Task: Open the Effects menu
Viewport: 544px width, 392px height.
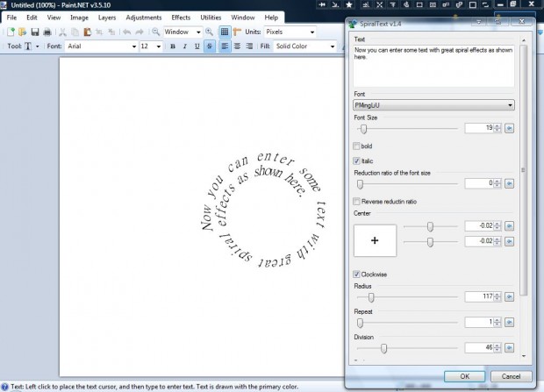Action: 181,18
